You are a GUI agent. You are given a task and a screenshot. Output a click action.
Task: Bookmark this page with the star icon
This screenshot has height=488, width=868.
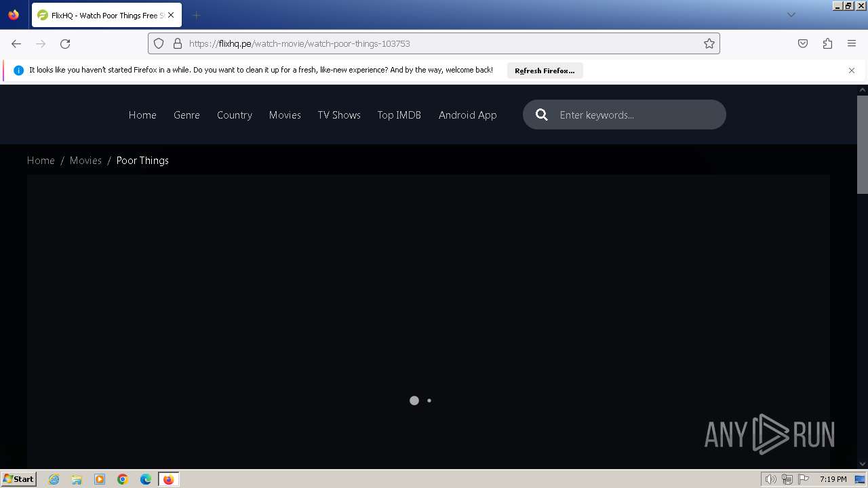(x=709, y=43)
